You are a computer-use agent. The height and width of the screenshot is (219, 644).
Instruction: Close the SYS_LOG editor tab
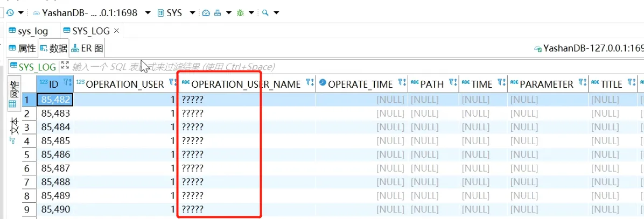tap(116, 31)
